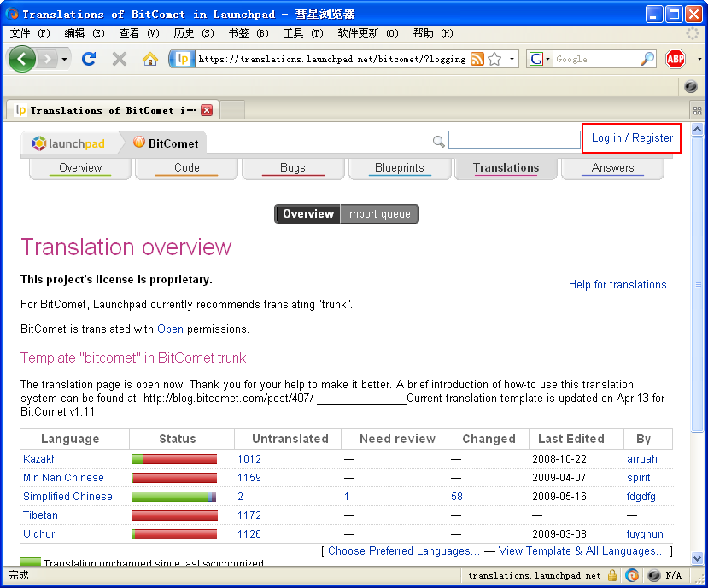Click the Log in / Register link
This screenshot has height=588, width=708.
632,138
